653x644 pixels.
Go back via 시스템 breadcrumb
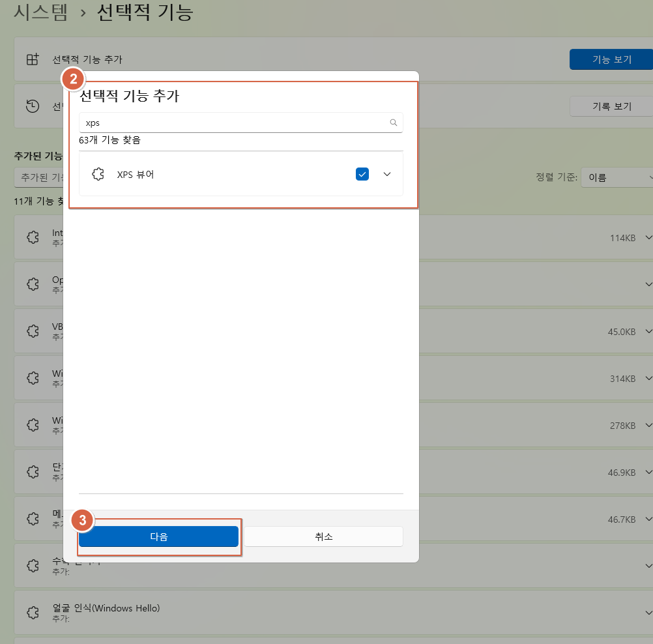40,12
